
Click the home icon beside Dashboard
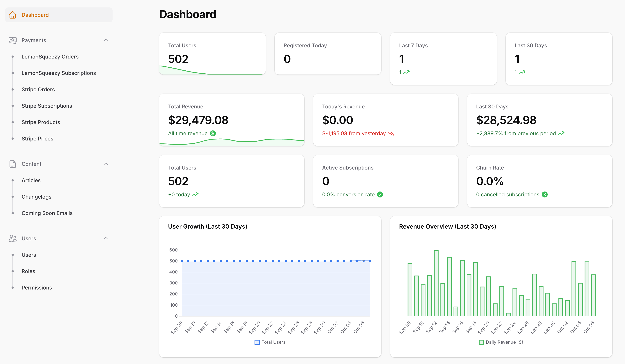[13, 15]
